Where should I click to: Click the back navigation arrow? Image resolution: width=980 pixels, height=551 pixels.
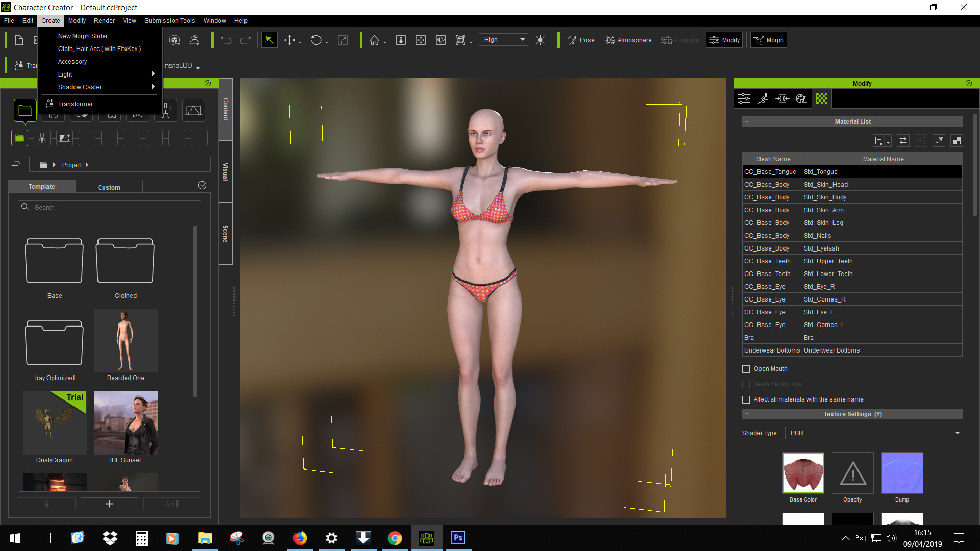(16, 164)
